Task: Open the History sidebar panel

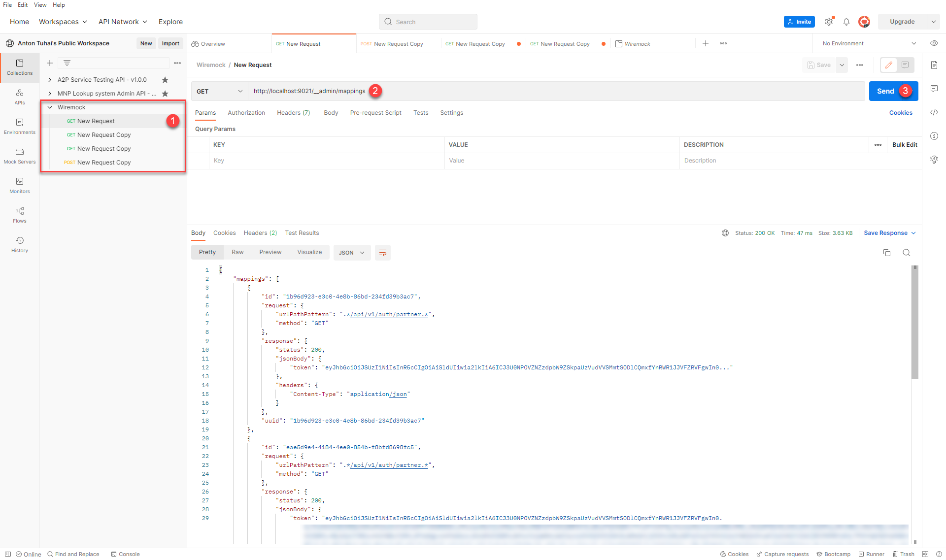Action: pyautogui.click(x=20, y=244)
